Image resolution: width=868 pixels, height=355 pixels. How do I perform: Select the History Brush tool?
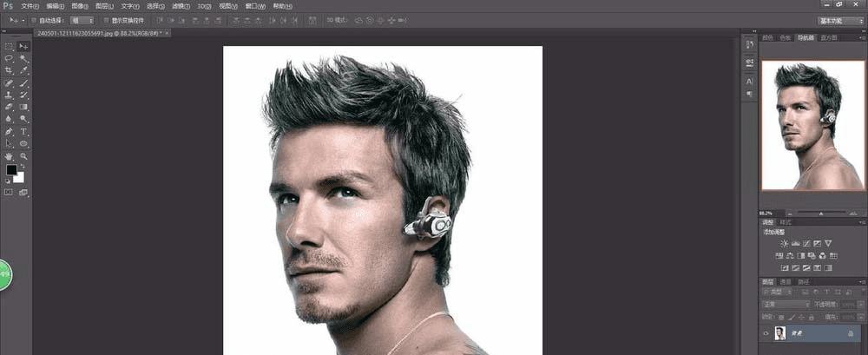click(23, 95)
